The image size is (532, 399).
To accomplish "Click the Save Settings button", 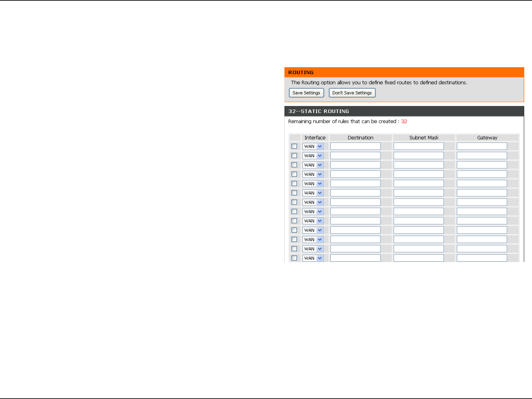I will tap(306, 93).
